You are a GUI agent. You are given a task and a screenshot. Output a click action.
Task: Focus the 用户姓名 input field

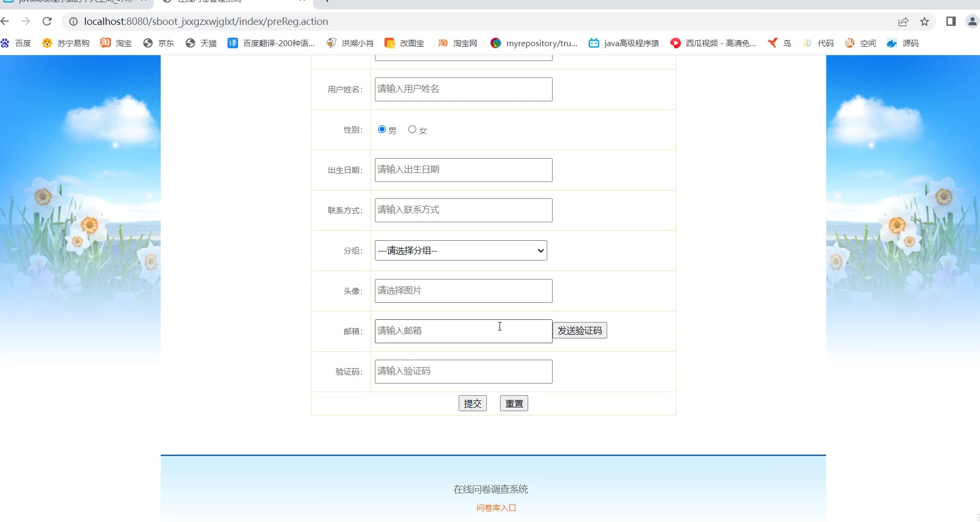click(x=463, y=89)
